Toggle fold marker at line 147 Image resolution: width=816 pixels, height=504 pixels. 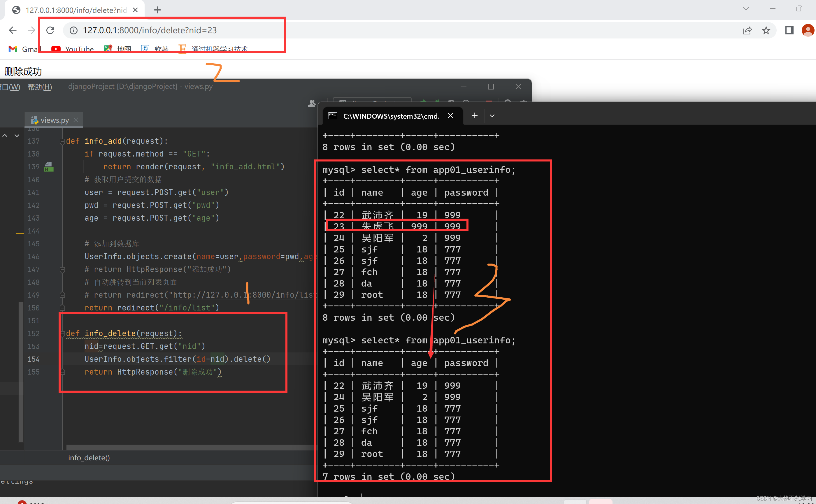(62, 269)
